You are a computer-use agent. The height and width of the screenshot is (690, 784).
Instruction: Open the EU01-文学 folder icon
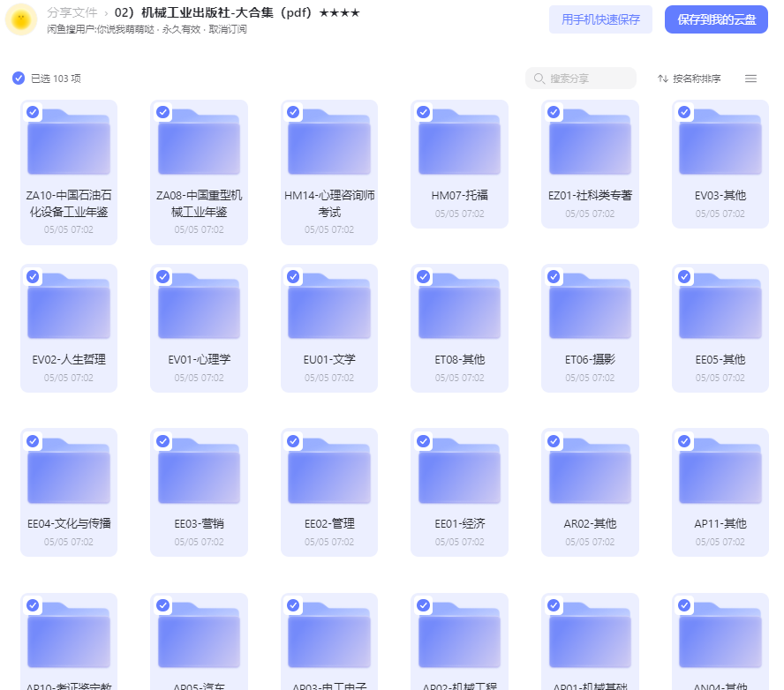pyautogui.click(x=329, y=306)
